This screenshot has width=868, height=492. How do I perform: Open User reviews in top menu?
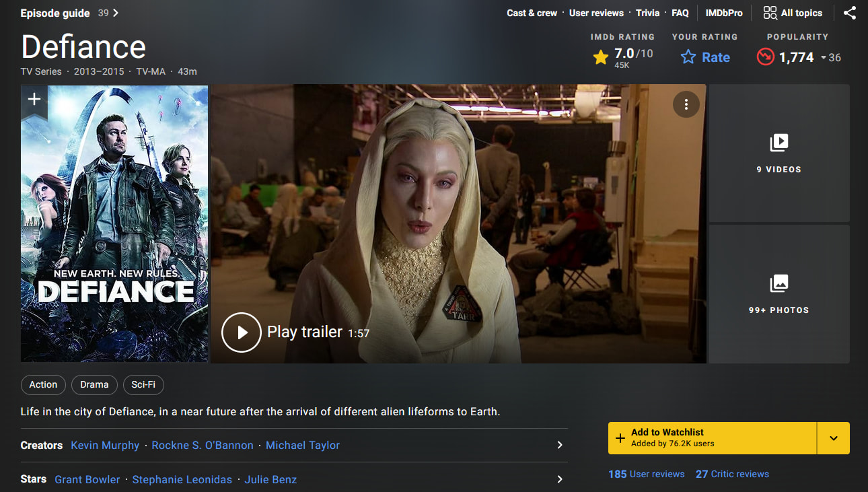pyautogui.click(x=596, y=13)
